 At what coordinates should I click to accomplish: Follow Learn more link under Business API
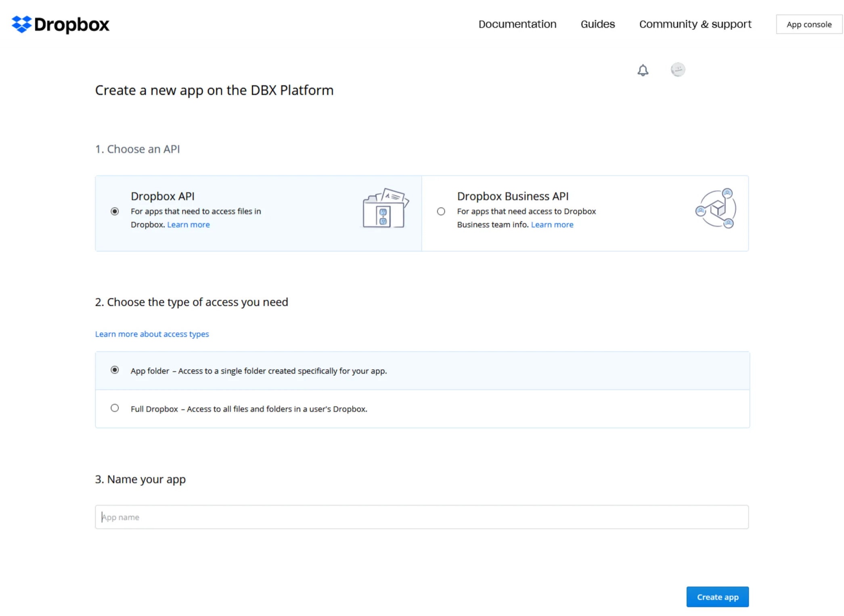pos(552,224)
